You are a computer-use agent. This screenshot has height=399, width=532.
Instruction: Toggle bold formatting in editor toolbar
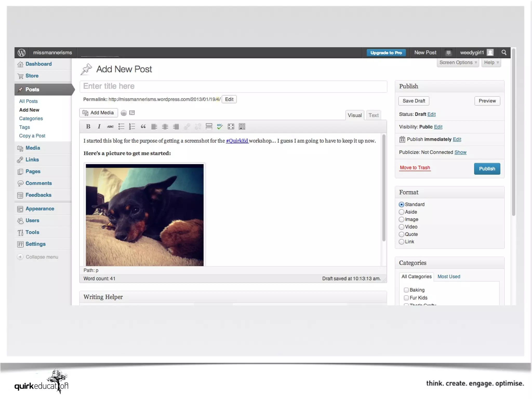coord(88,127)
